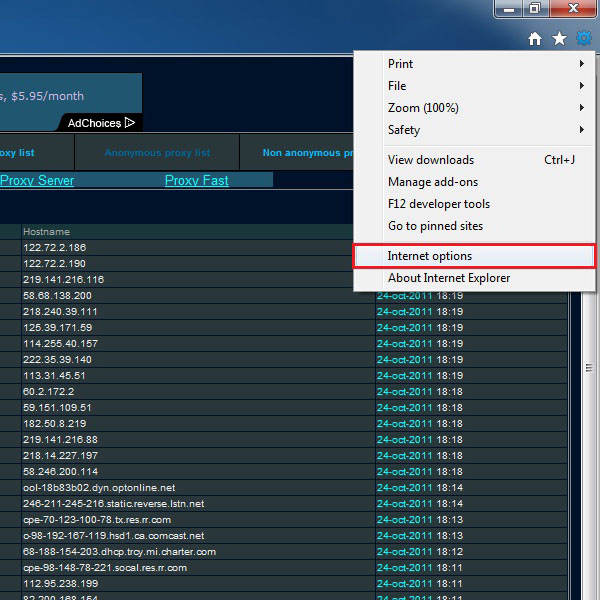
Task: Open the File menu item
Action: tap(474, 86)
